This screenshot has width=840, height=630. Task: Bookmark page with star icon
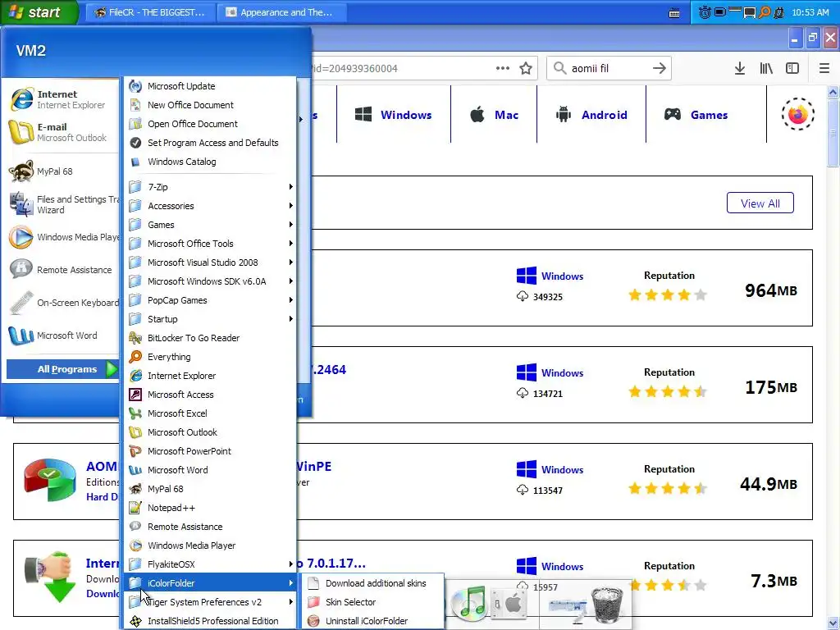[526, 68]
